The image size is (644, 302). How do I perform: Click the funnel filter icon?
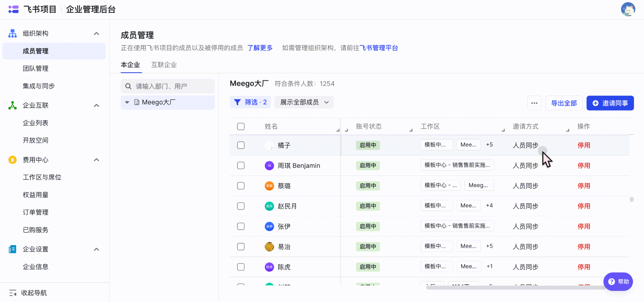(237, 102)
